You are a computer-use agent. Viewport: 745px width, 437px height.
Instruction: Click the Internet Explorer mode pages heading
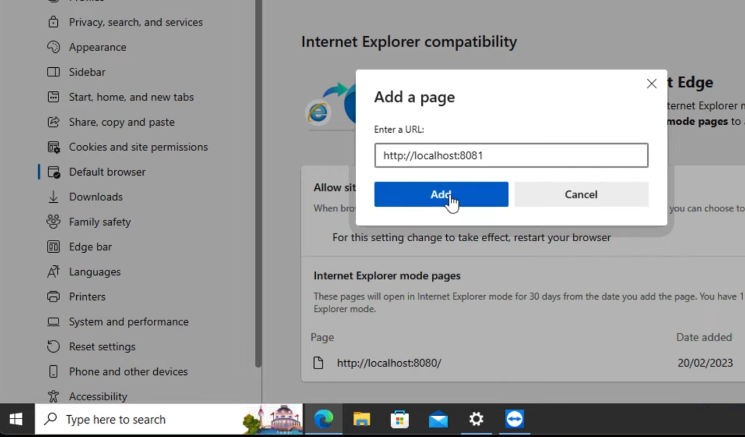(x=387, y=276)
